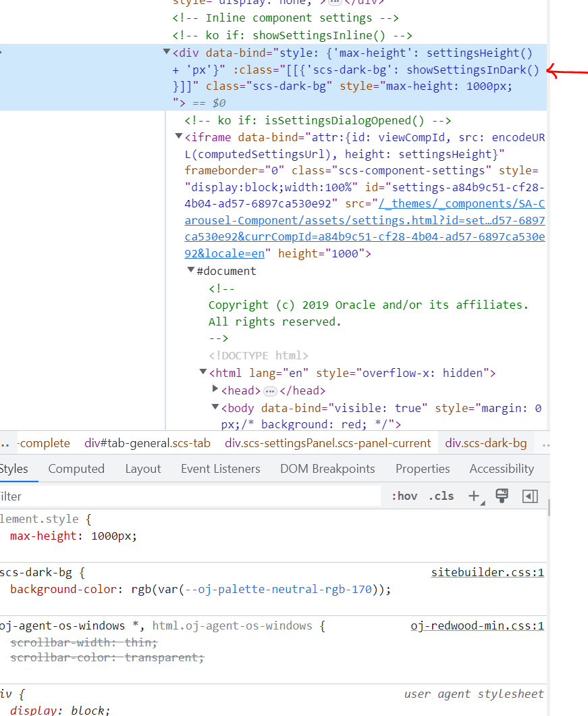Image resolution: width=588 pixels, height=716 pixels.
Task: Open the DOM Breakpoints tab
Action: (327, 469)
